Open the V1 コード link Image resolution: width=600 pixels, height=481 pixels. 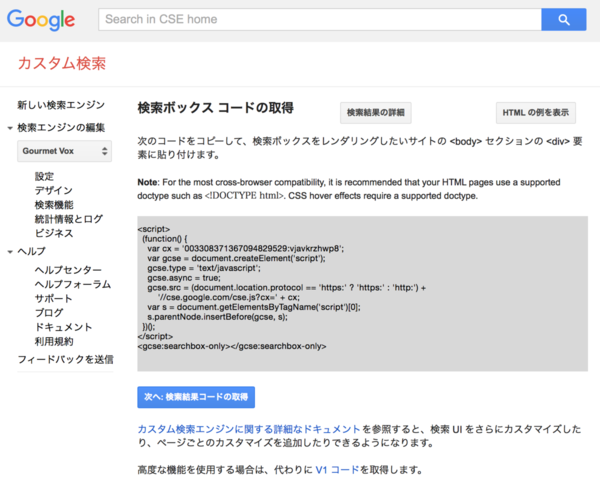tap(337, 470)
